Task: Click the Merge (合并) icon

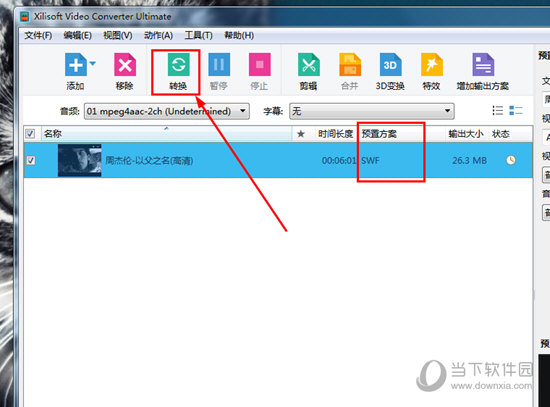Action: click(350, 65)
